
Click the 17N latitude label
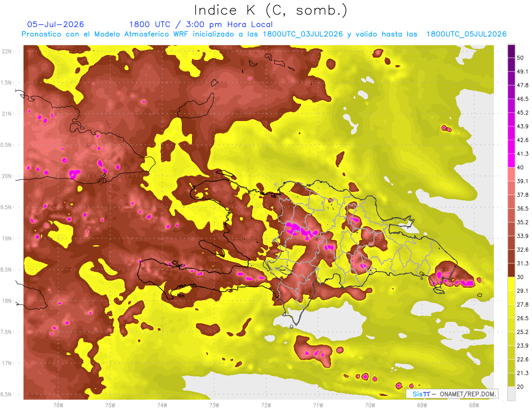click(x=7, y=363)
